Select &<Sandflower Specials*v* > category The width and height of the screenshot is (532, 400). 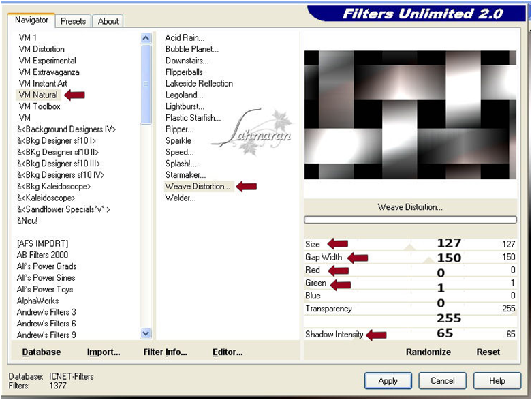(x=64, y=209)
